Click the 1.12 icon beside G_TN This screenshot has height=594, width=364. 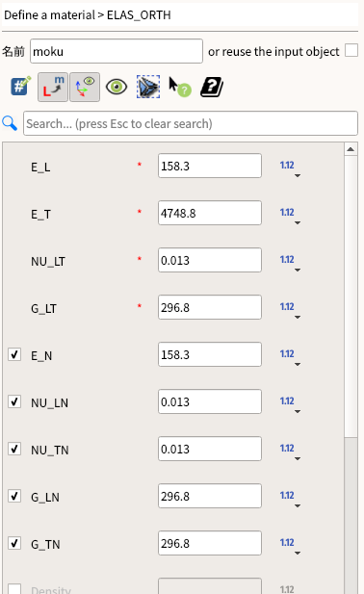pyautogui.click(x=287, y=542)
